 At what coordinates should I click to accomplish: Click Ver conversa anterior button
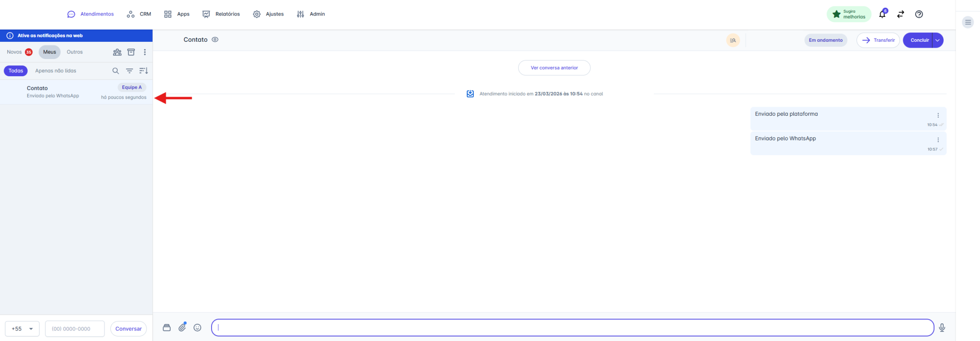(554, 68)
